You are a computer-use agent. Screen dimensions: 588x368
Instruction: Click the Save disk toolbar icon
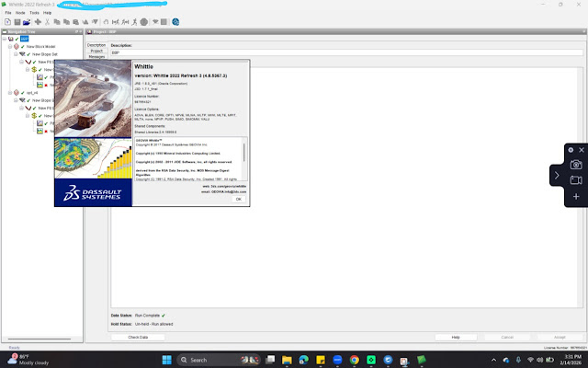(x=17, y=22)
